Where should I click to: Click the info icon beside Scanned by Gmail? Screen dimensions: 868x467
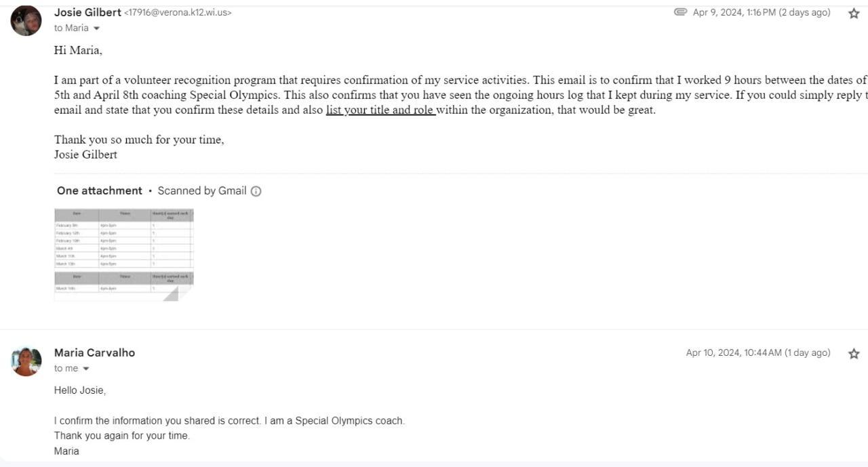coord(256,191)
